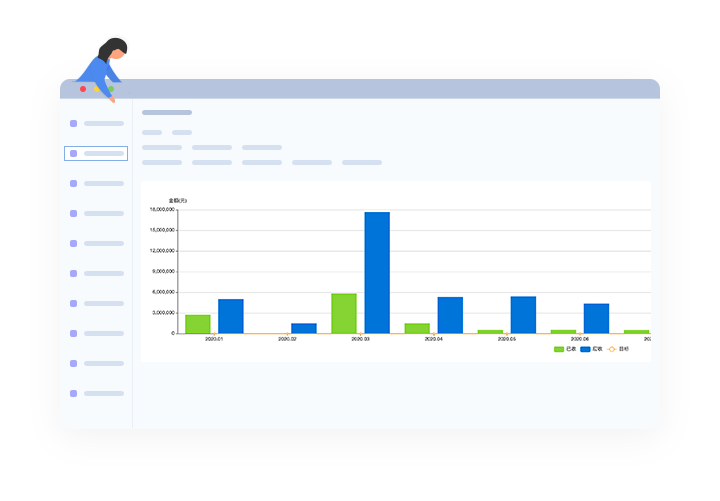Select the highlighted sidebar menu item
This screenshot has width=720, height=501.
[96, 153]
